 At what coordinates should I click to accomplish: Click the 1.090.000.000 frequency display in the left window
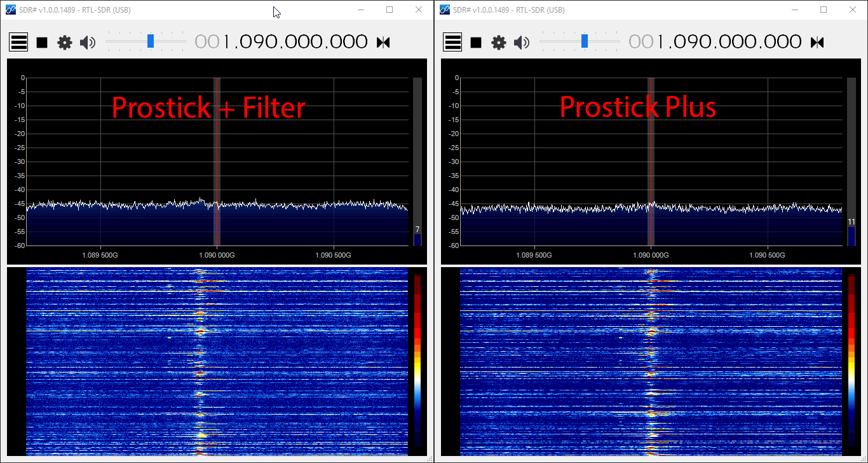295,42
